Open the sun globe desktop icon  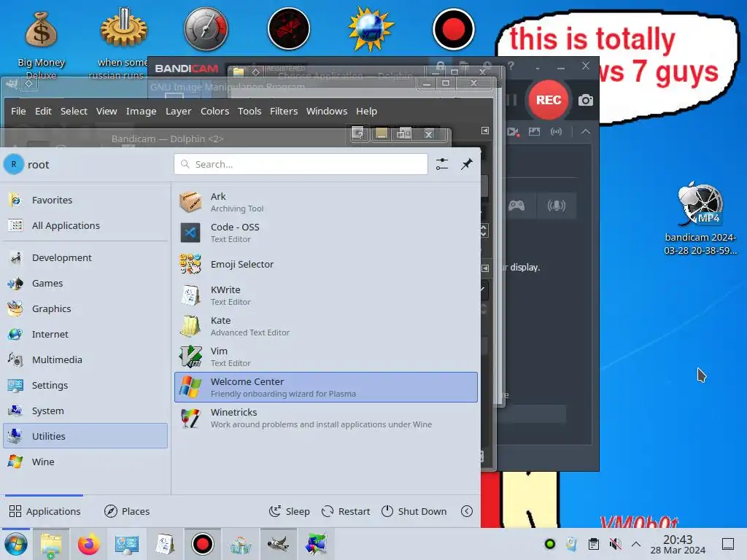pos(370,29)
